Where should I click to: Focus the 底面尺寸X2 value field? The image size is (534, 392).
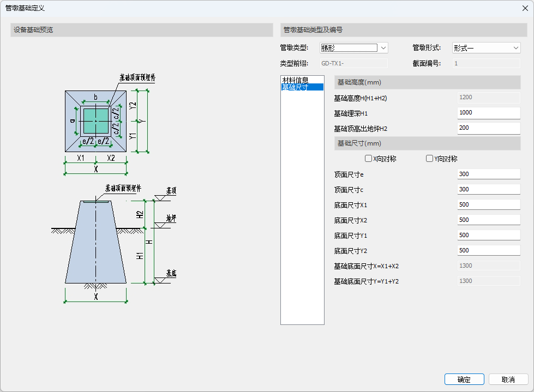click(x=489, y=220)
